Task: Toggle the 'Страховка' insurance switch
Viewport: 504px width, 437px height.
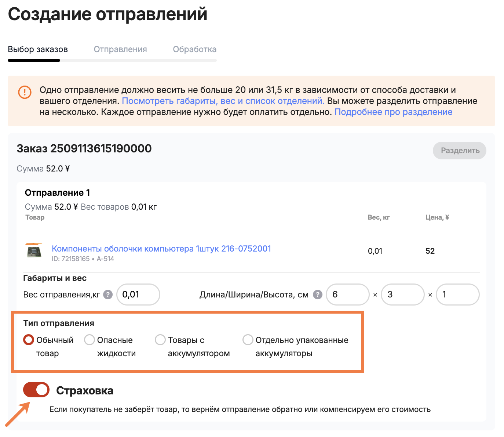Action: 36,390
